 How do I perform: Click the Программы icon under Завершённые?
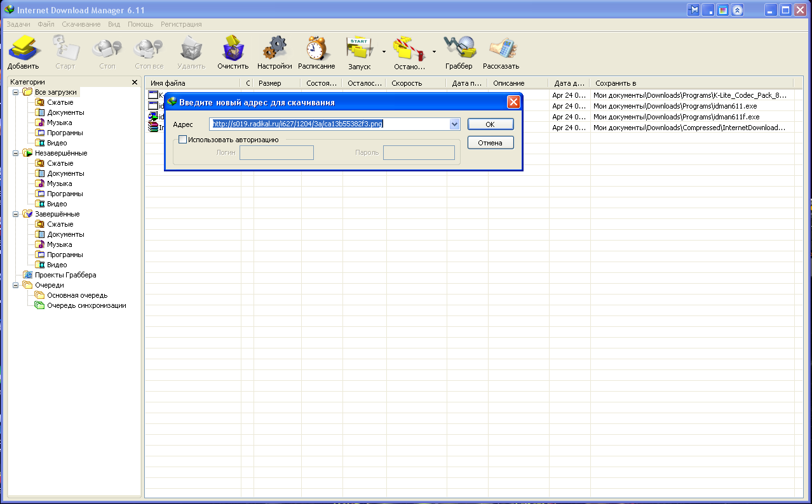point(40,255)
